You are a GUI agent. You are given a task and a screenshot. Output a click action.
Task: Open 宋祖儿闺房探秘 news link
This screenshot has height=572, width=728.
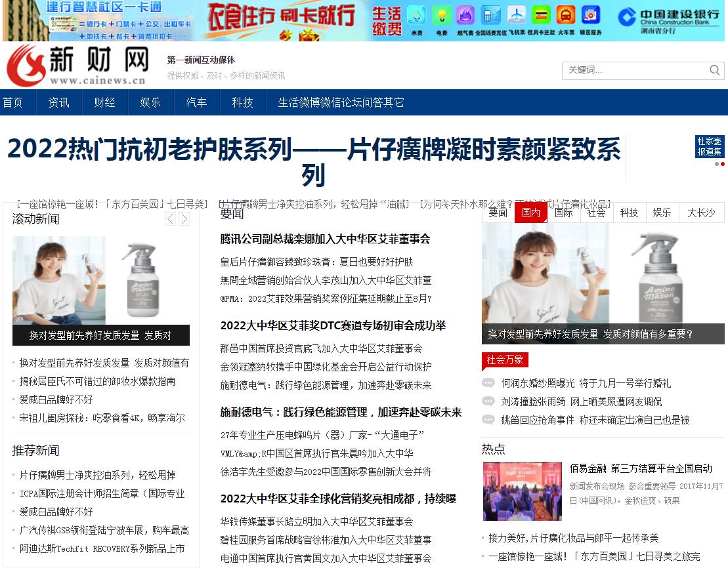pyautogui.click(x=102, y=418)
